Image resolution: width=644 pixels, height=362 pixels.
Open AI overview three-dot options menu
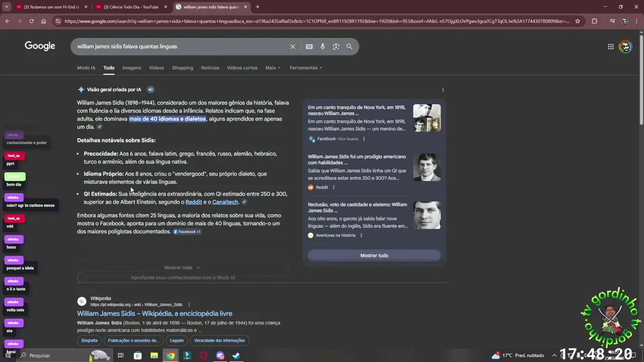click(x=443, y=90)
